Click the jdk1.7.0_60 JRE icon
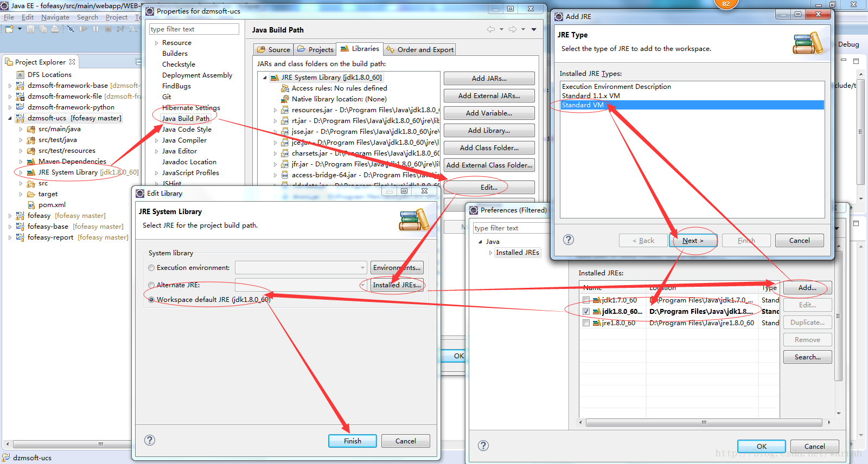The width and height of the screenshot is (868, 464). coord(597,300)
